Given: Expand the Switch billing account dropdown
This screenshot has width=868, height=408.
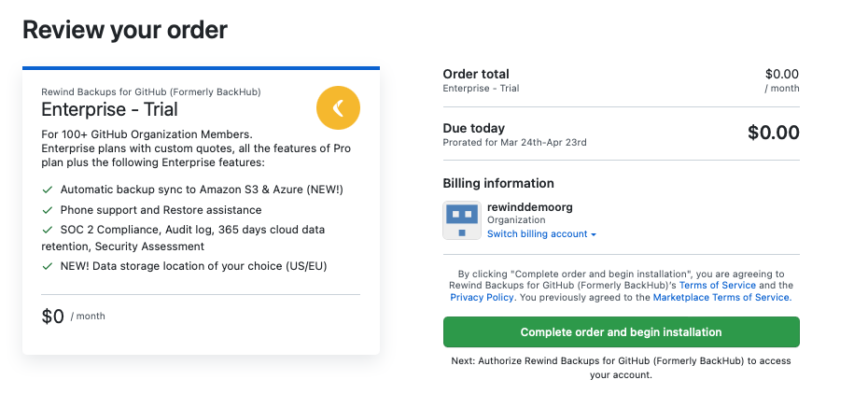Looking at the screenshot, I should [541, 234].
